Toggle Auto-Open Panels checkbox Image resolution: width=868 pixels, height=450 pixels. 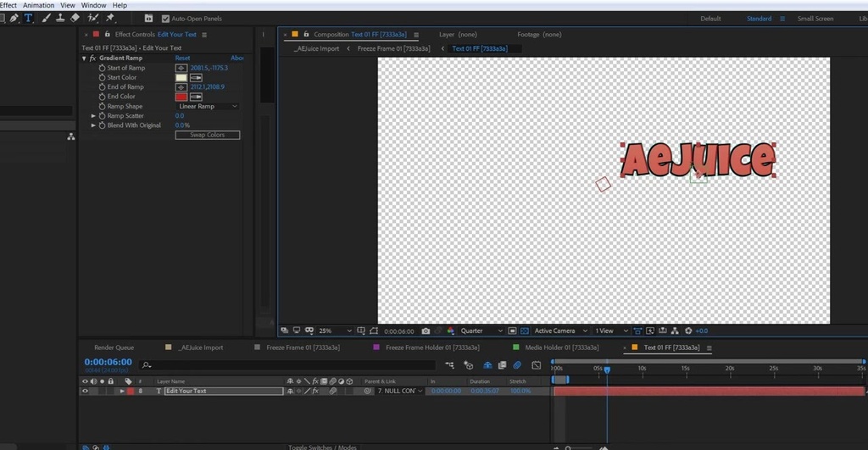pos(165,19)
